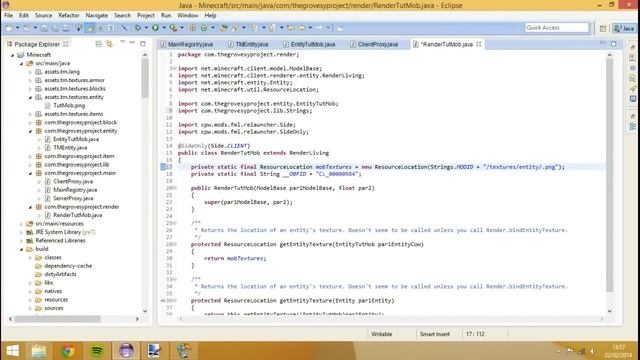This screenshot has height=360, width=640.
Task: Click Collapse All in Package Explorer
Action: point(98,44)
